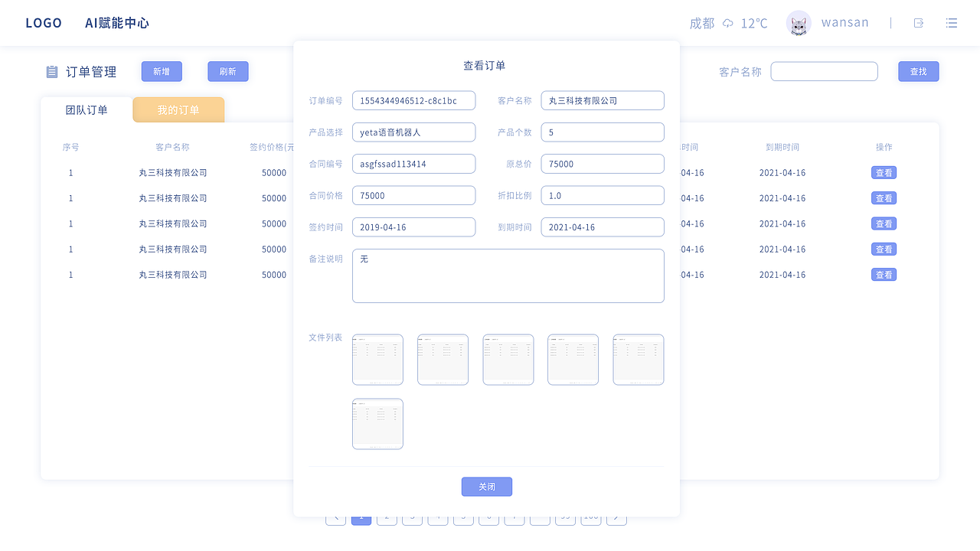Click the weather cloud icon beside 成都

[727, 23]
